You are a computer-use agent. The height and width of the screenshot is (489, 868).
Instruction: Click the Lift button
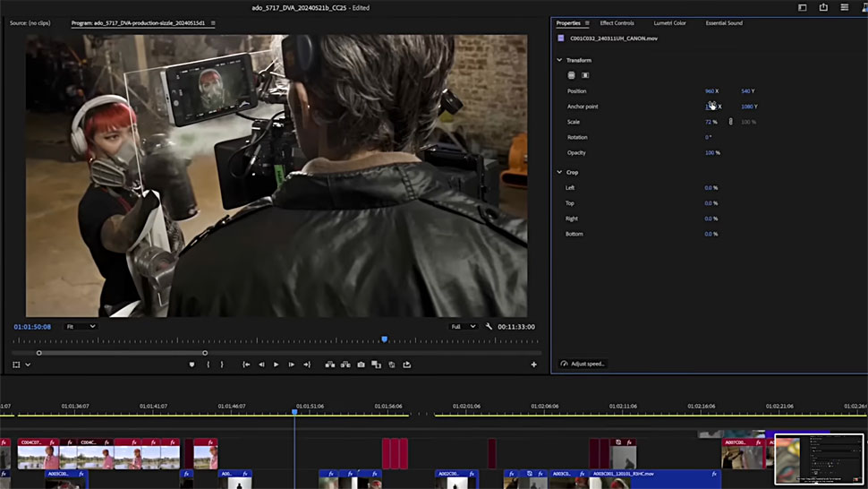click(x=330, y=365)
